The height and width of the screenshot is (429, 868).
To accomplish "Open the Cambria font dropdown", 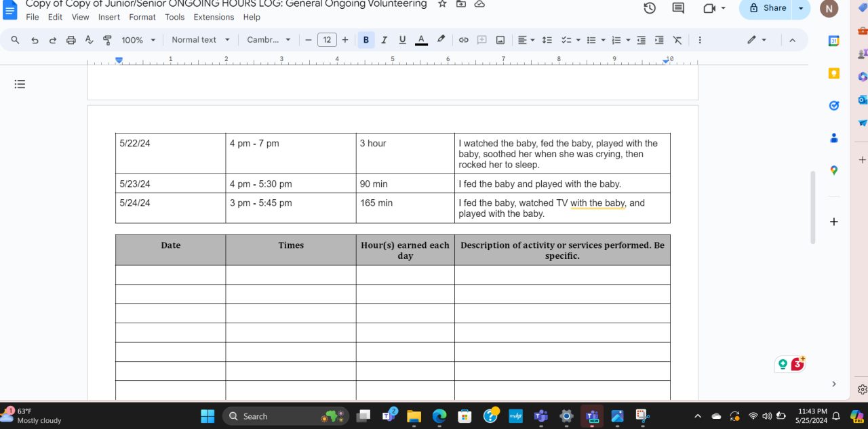I will [269, 40].
